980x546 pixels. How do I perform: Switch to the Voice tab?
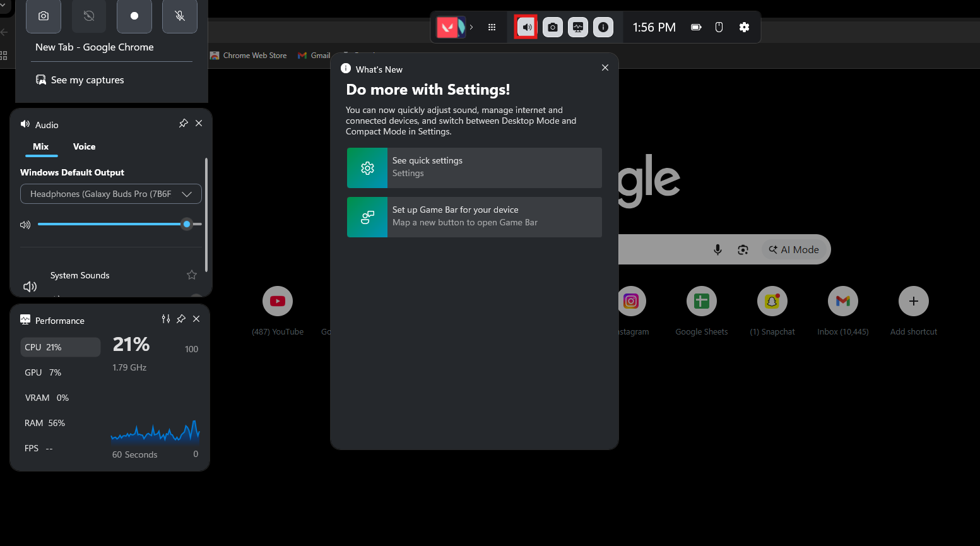[84, 146]
